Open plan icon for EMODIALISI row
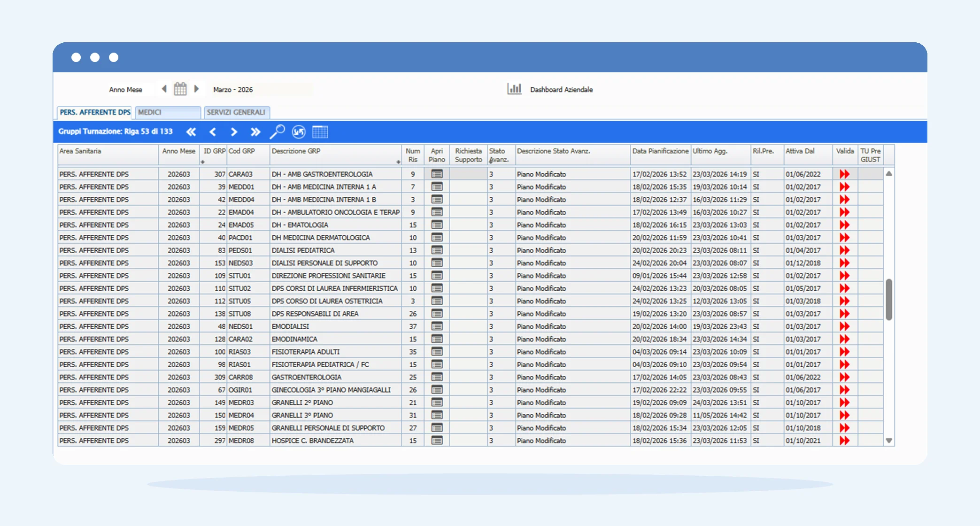The height and width of the screenshot is (526, 980). tap(437, 326)
